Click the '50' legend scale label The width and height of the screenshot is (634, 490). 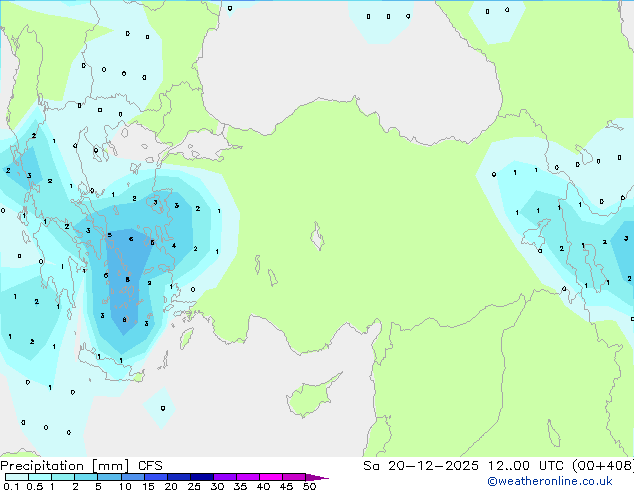(x=309, y=486)
